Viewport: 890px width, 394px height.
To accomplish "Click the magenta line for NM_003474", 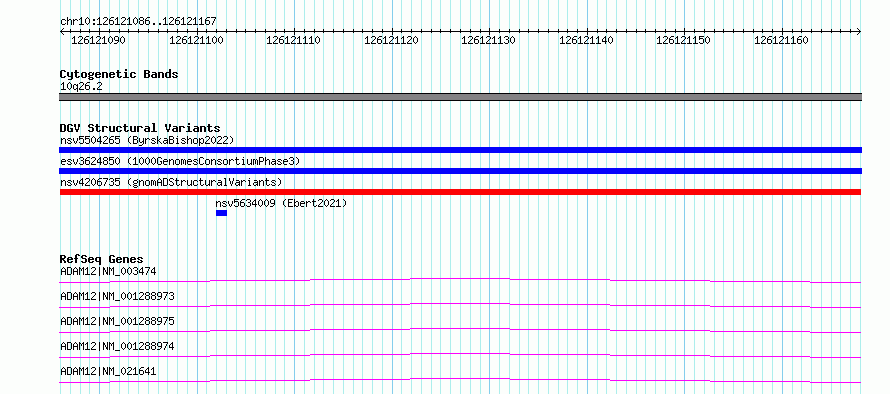I will point(460,280).
